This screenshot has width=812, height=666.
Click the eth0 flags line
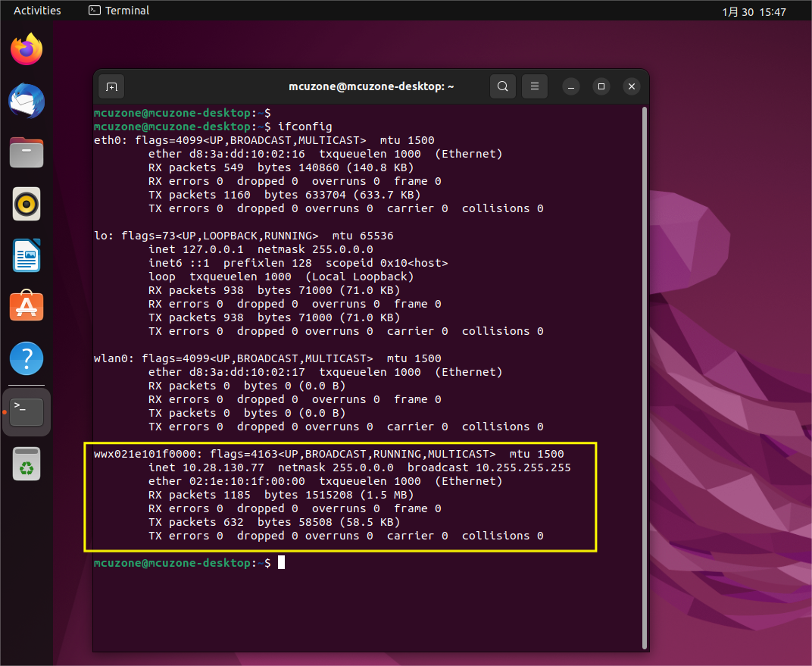point(264,140)
